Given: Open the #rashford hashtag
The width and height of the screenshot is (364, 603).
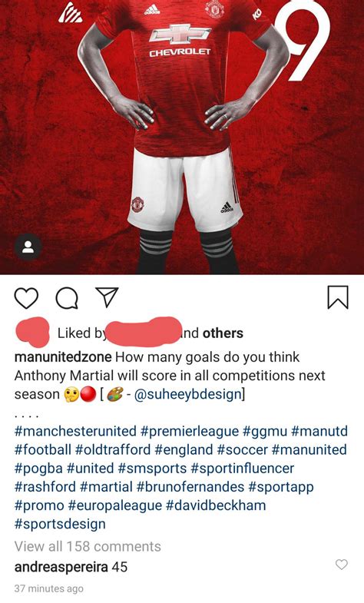Looking at the screenshot, I should (x=45, y=487).
